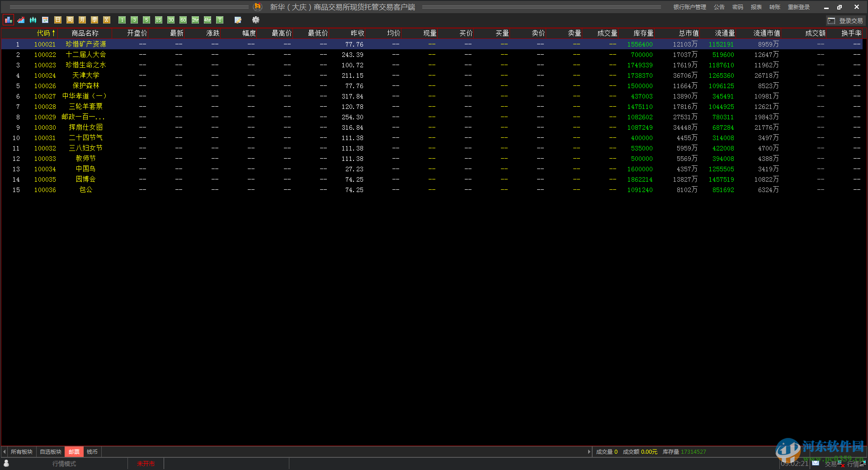
Task: Open the quote list bar-chart view icon
Action: pyautogui.click(x=8, y=20)
